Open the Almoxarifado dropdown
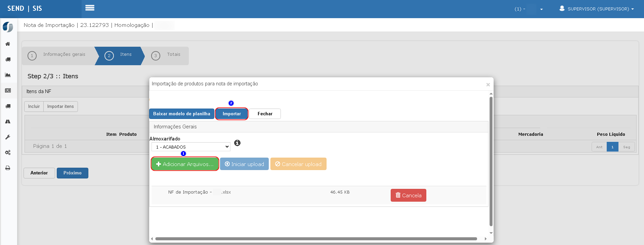 tap(190, 147)
